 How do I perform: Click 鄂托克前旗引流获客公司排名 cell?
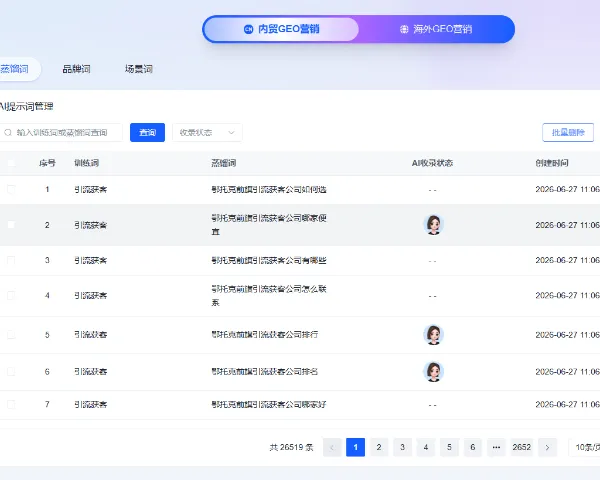(x=265, y=372)
